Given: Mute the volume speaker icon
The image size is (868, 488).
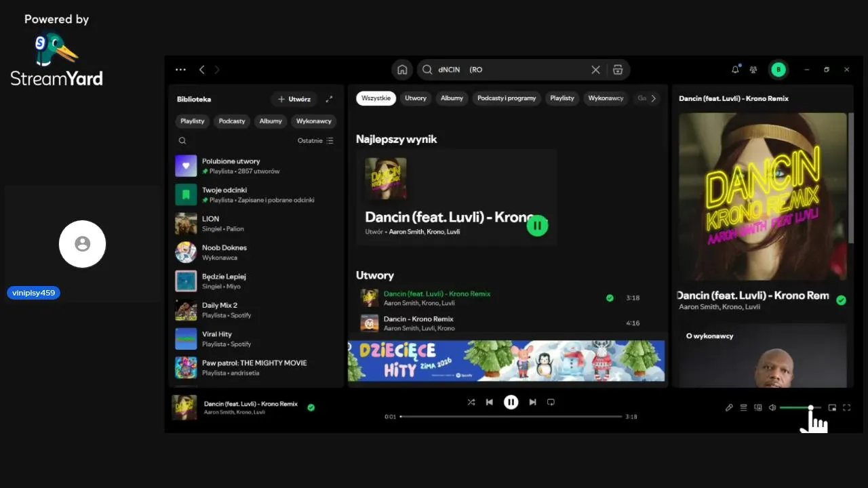Looking at the screenshot, I should pyautogui.click(x=772, y=407).
